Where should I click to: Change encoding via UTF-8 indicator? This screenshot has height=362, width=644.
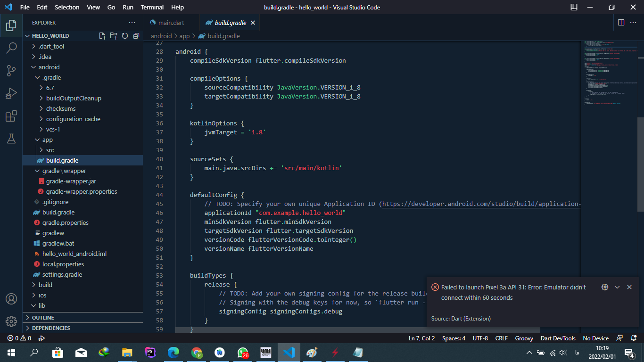point(480,338)
